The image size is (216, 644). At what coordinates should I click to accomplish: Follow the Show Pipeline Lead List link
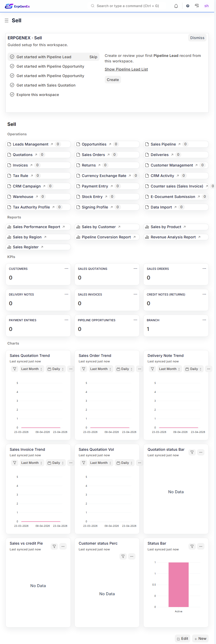pyautogui.click(x=126, y=69)
